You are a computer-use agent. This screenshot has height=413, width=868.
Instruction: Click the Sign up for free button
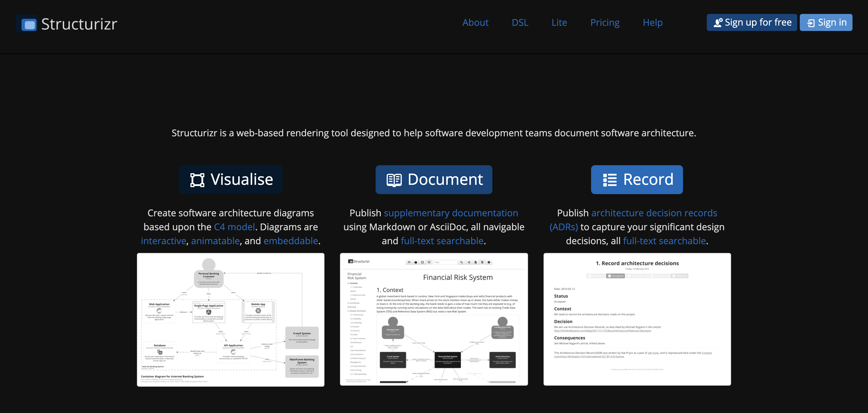(752, 22)
